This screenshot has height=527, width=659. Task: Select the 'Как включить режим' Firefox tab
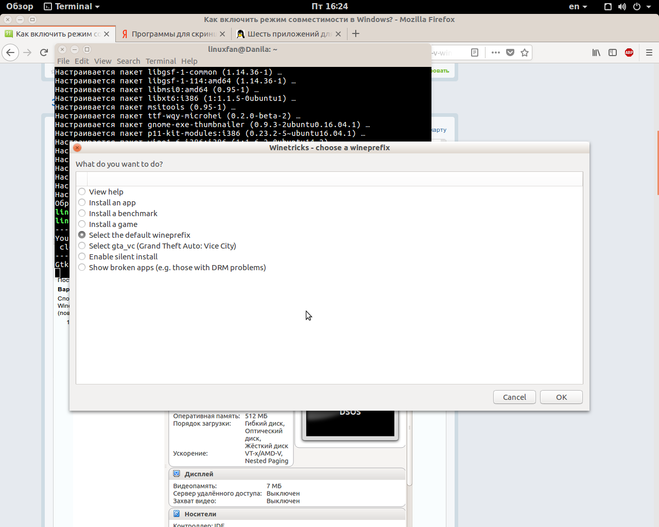(x=58, y=34)
